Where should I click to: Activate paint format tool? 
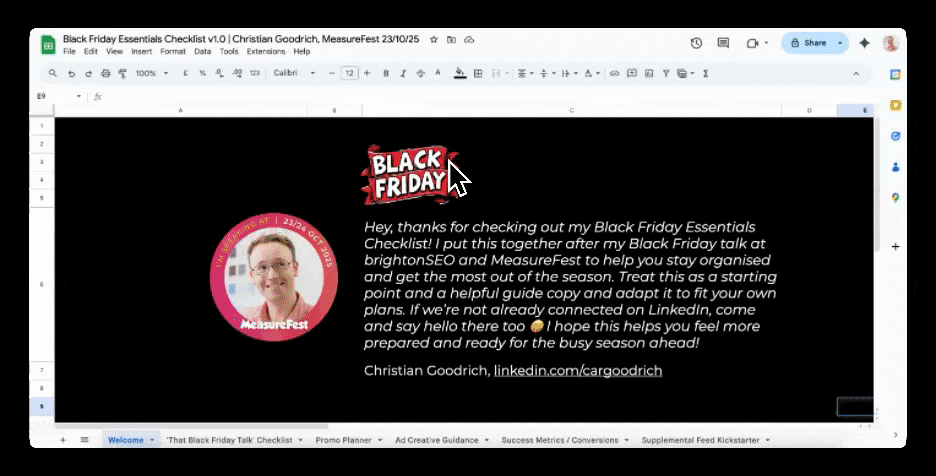click(x=122, y=73)
